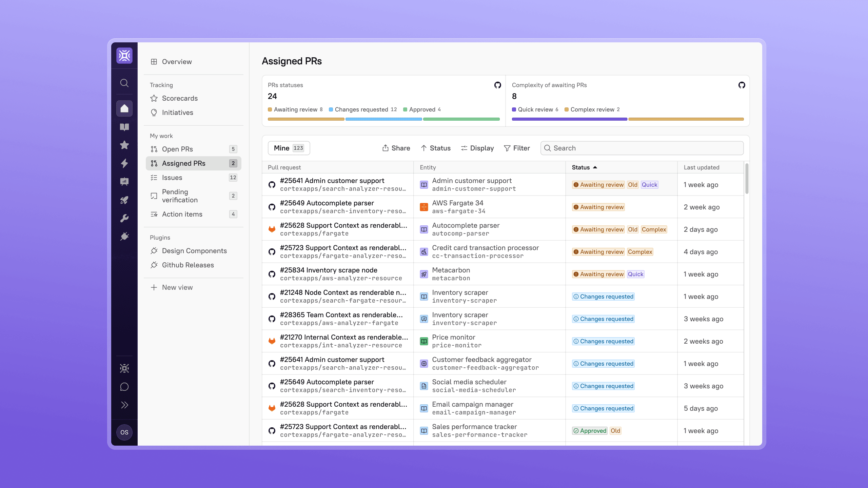
Task: Select the Home icon in the dark sidebar
Action: click(x=124, y=108)
